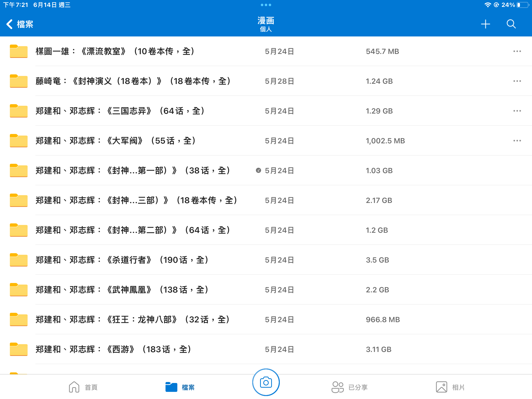The height and width of the screenshot is (399, 532).
Task: Click the 狂王：龙神八部 folder icon
Action: click(18, 319)
